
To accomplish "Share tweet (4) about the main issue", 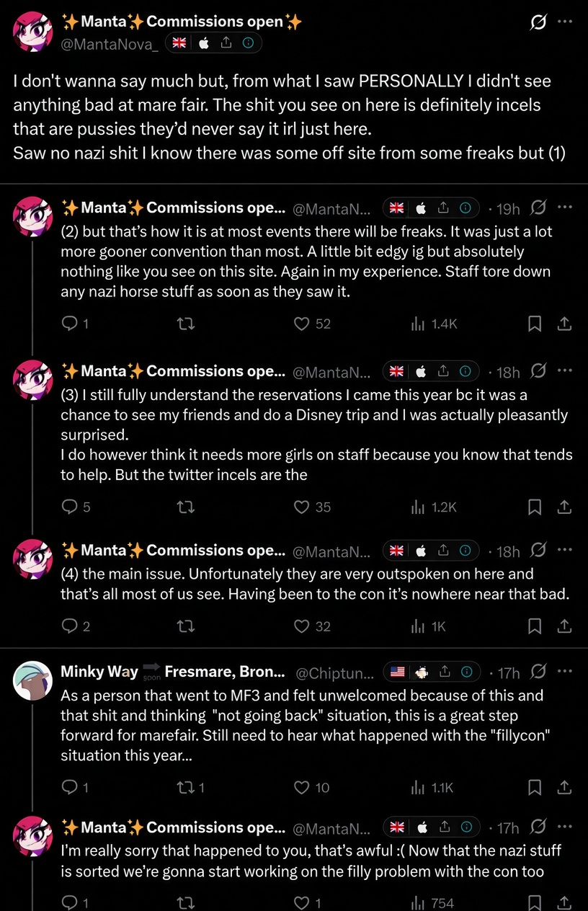I will [x=566, y=626].
